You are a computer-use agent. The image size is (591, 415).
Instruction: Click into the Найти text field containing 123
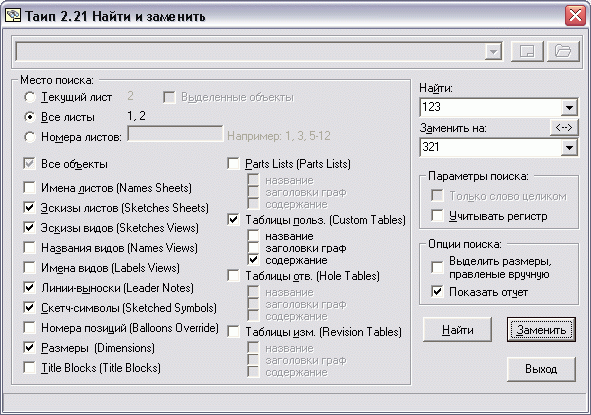[x=490, y=107]
